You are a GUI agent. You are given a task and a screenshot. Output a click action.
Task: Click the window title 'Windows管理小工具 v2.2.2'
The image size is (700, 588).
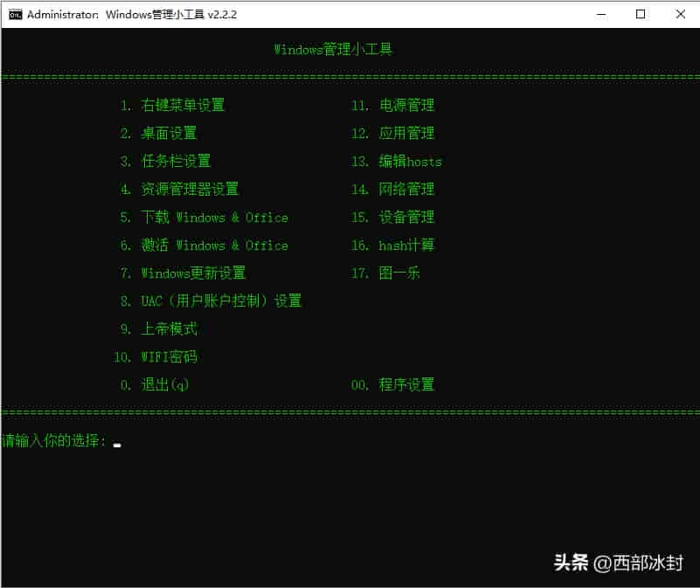171,15
